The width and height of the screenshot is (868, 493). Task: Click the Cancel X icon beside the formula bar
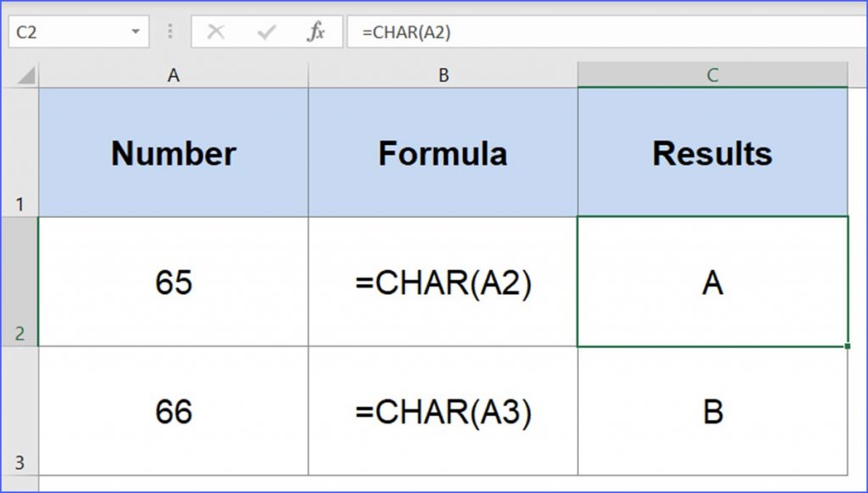[217, 31]
